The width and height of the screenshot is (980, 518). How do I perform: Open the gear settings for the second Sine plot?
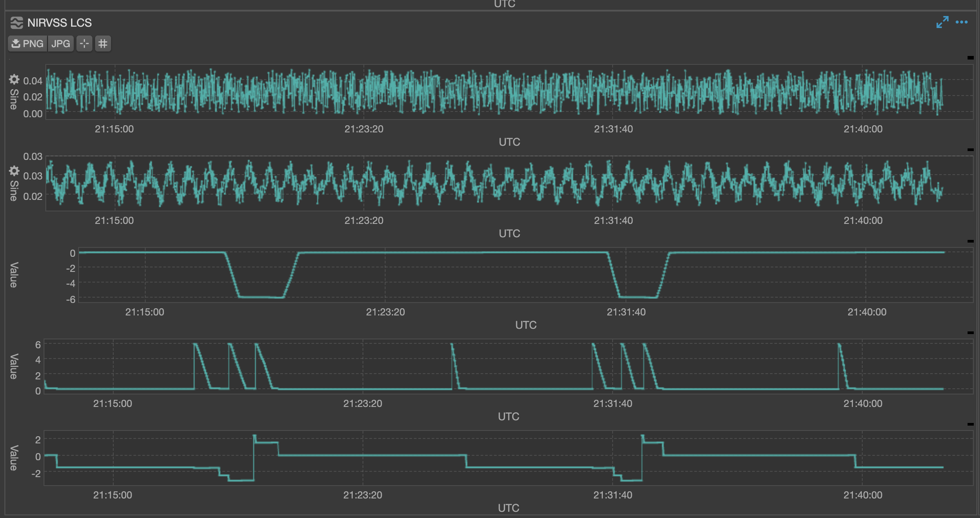click(14, 171)
